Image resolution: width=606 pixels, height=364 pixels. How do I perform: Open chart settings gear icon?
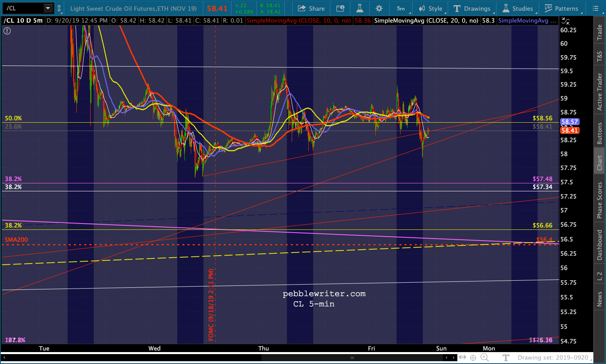tap(379, 8)
